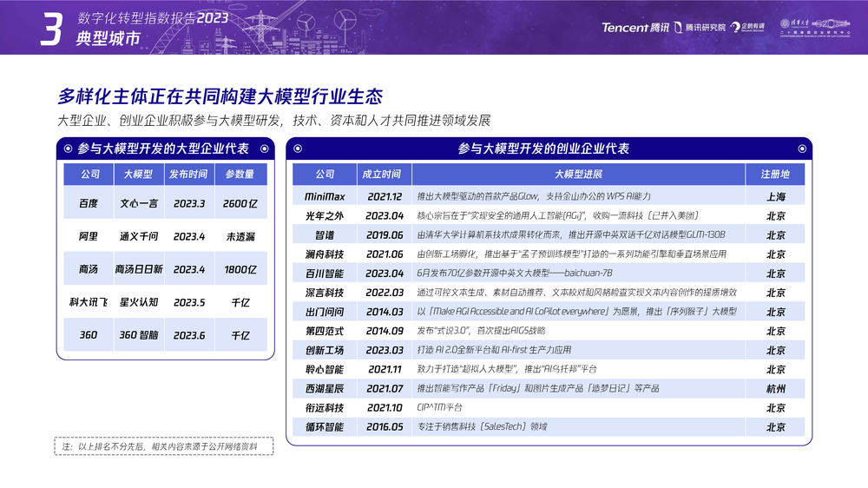Select the founding date 2021.11

coord(385,369)
